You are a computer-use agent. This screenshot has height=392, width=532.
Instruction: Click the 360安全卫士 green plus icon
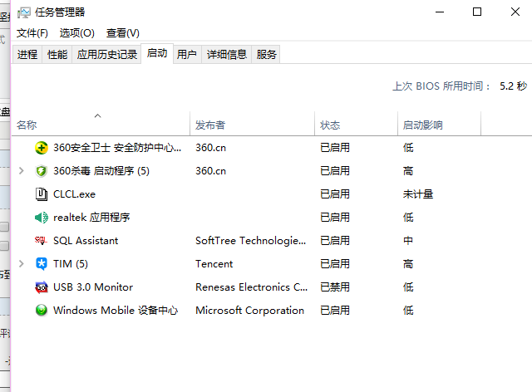coord(42,148)
